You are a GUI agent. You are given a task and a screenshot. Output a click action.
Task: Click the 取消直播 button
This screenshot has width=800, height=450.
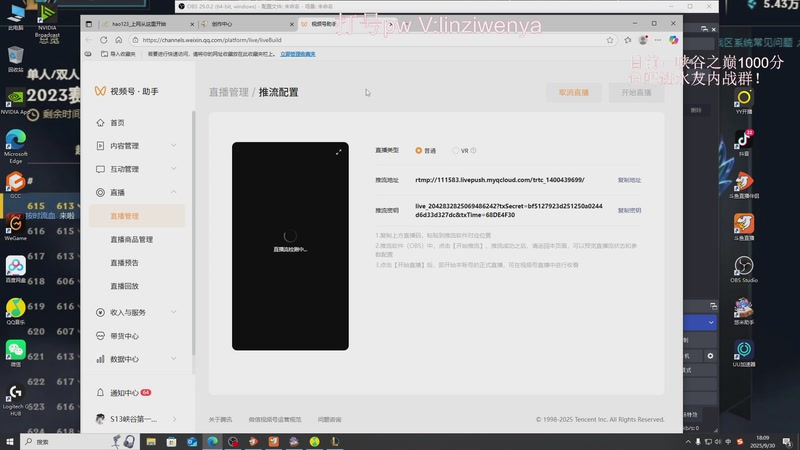(573, 92)
